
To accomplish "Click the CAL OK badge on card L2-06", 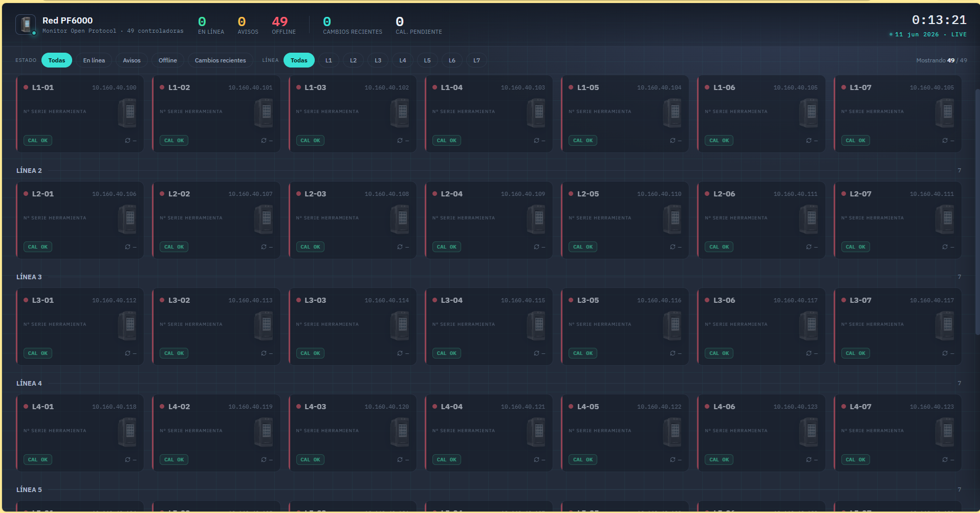I will [x=719, y=247].
